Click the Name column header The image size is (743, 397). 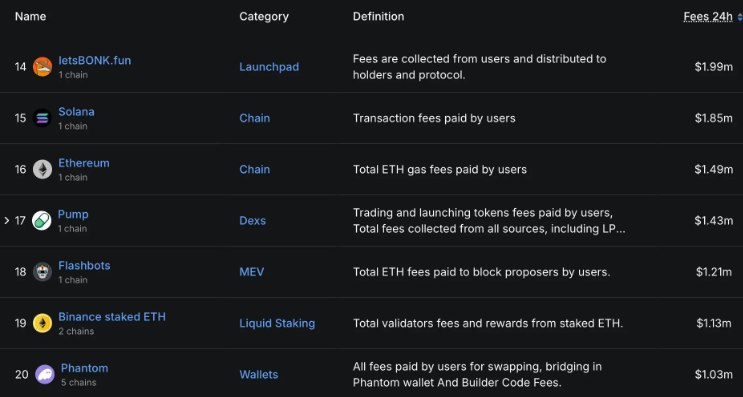point(30,16)
